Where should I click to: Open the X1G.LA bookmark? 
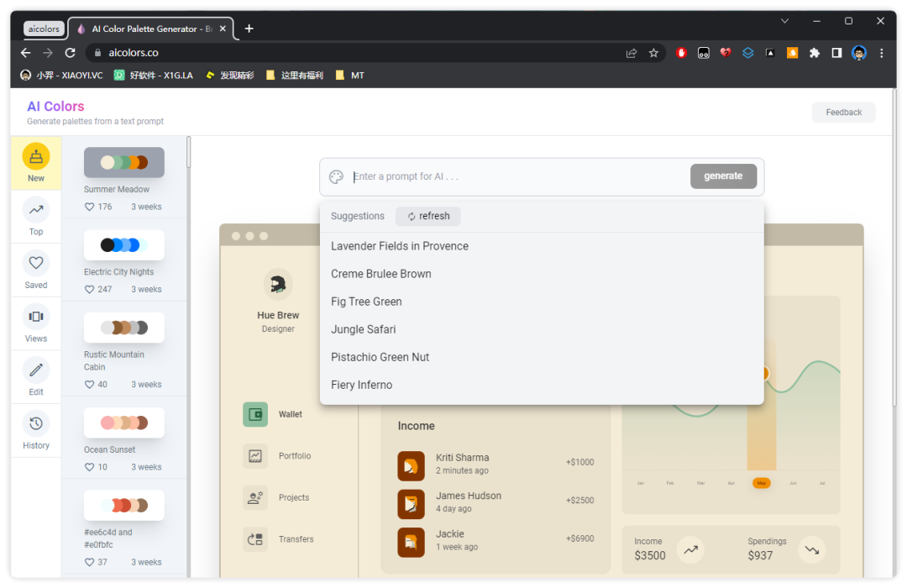[x=154, y=76]
